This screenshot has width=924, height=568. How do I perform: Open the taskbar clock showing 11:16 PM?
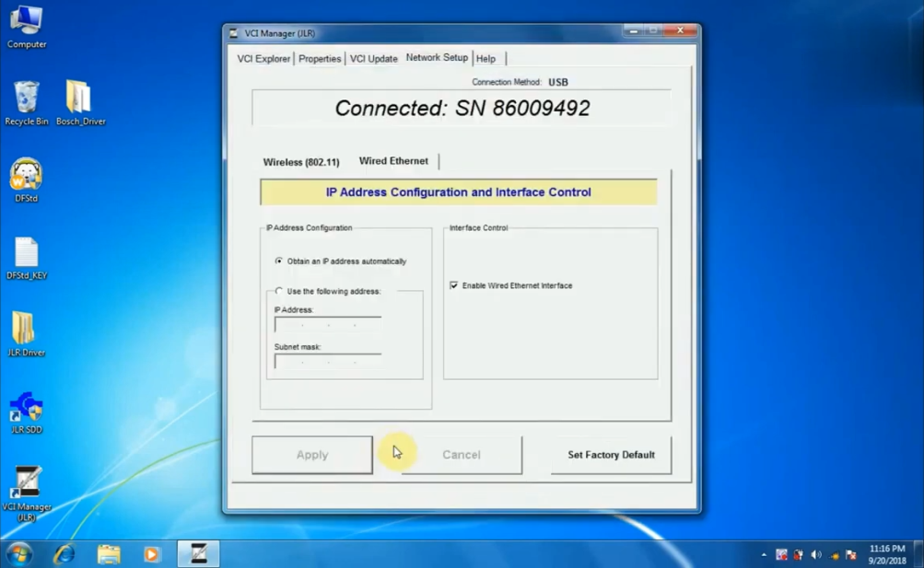887,554
